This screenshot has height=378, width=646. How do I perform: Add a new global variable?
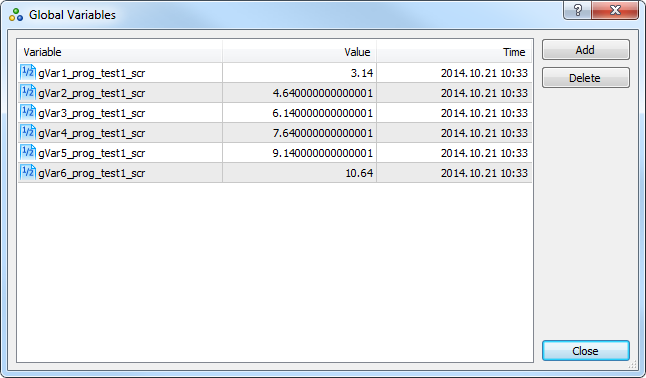point(585,50)
